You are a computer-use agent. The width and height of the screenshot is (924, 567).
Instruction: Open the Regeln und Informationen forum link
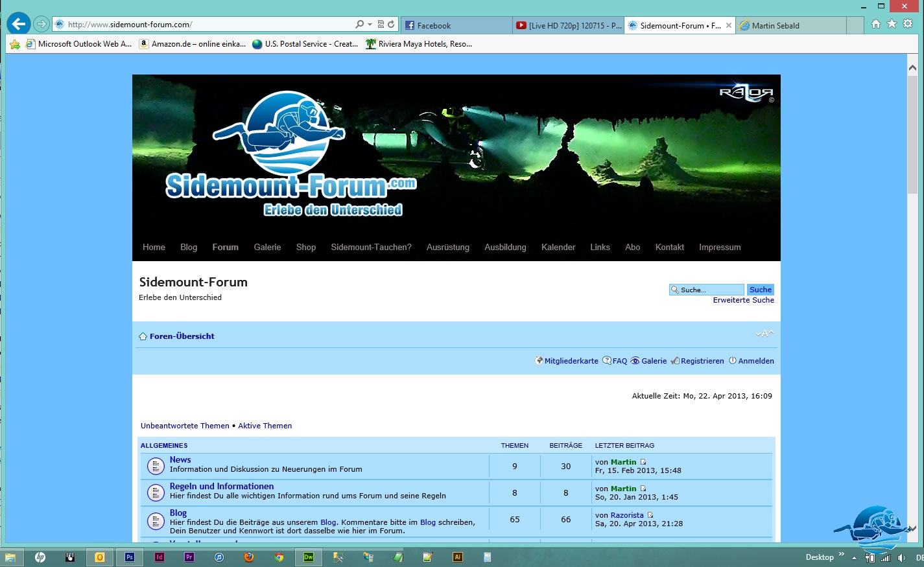coord(222,486)
